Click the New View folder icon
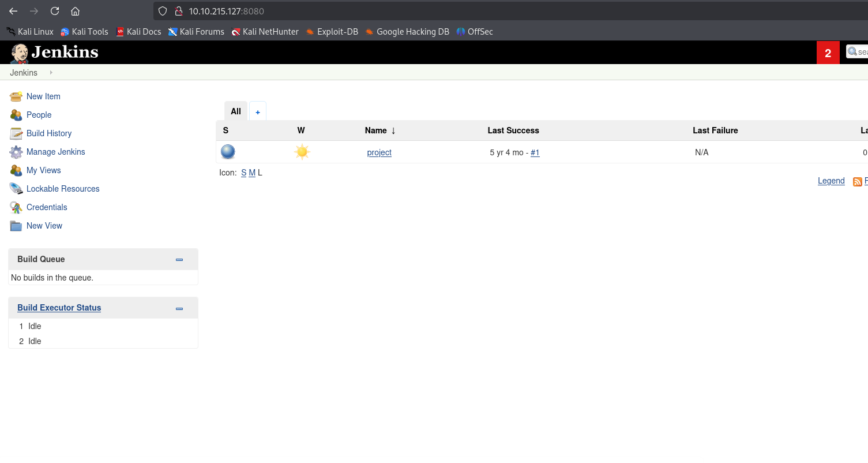The width and height of the screenshot is (868, 463). (16, 226)
